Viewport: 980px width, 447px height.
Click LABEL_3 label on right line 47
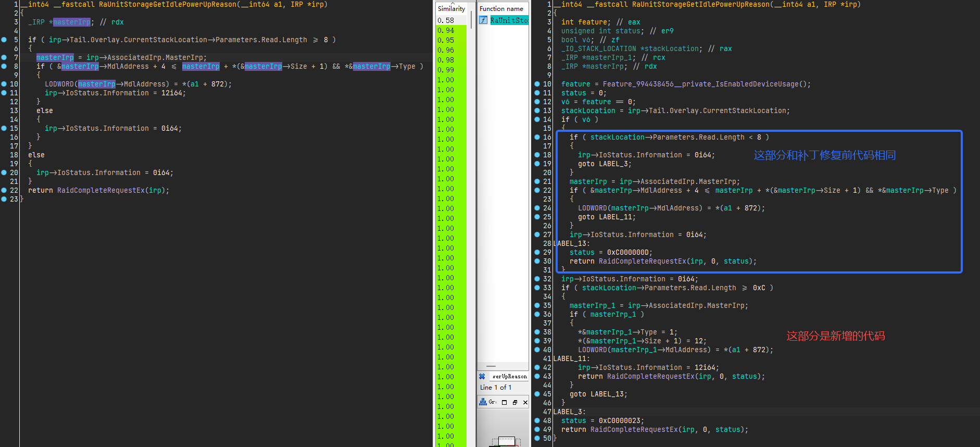point(569,412)
